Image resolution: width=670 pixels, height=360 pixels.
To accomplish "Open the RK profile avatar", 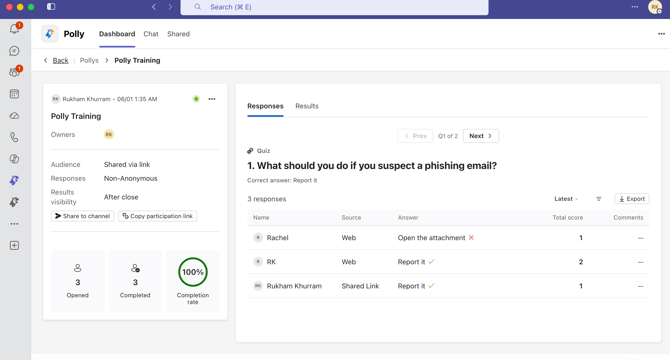I will (655, 7).
